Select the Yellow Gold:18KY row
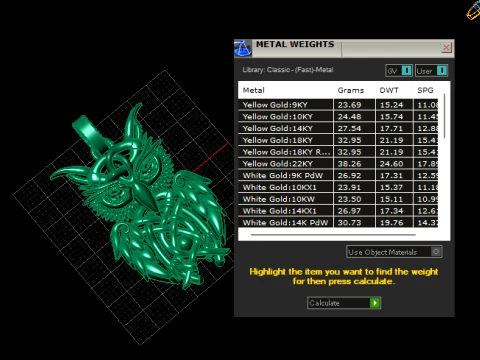The height and width of the screenshot is (360, 480). 338,140
